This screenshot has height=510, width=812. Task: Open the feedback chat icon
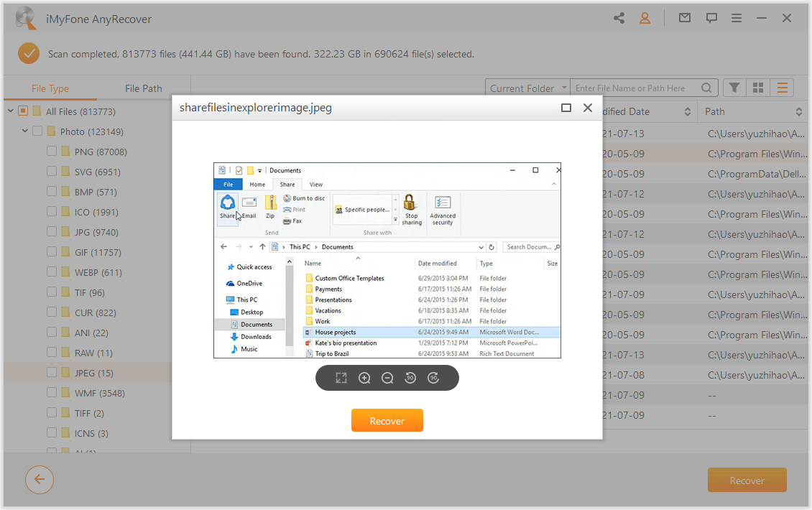pyautogui.click(x=711, y=19)
